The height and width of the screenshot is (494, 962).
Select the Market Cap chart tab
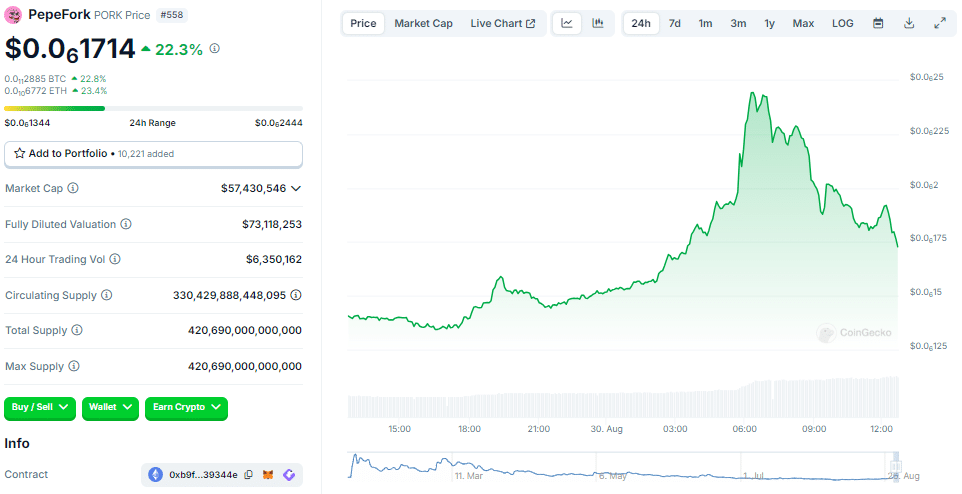point(423,23)
